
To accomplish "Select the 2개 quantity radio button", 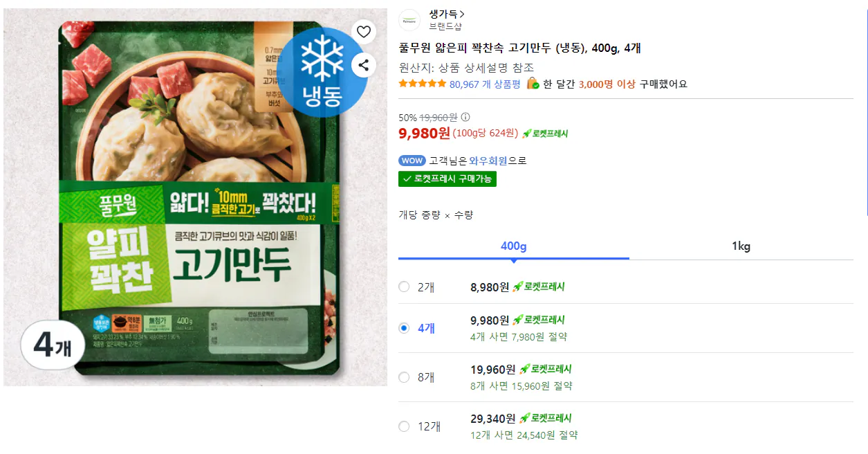I will (404, 287).
